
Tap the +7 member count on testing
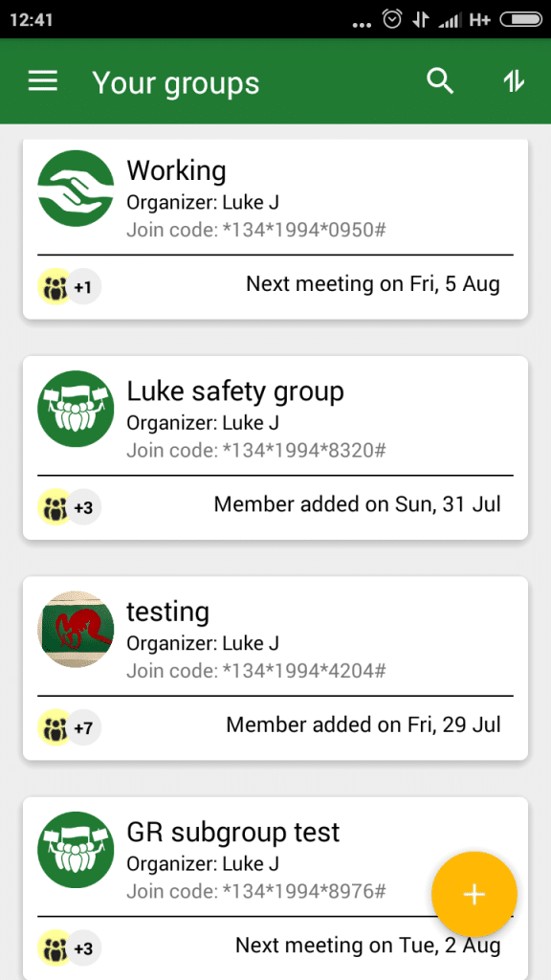84,727
